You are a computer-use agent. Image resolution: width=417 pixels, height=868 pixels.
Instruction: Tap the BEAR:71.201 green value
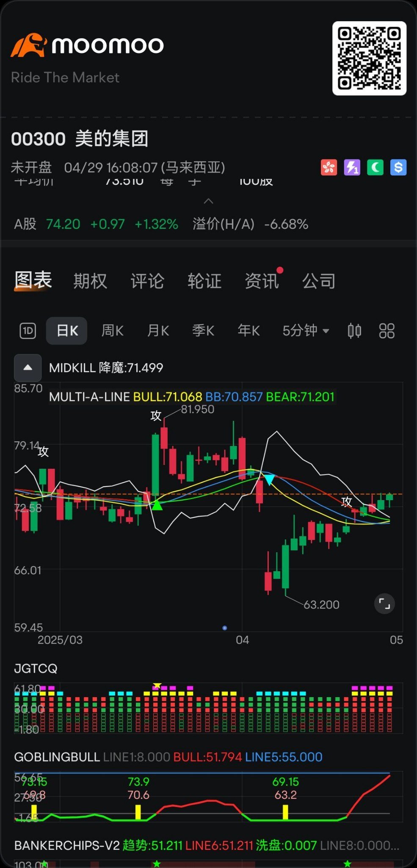(300, 397)
